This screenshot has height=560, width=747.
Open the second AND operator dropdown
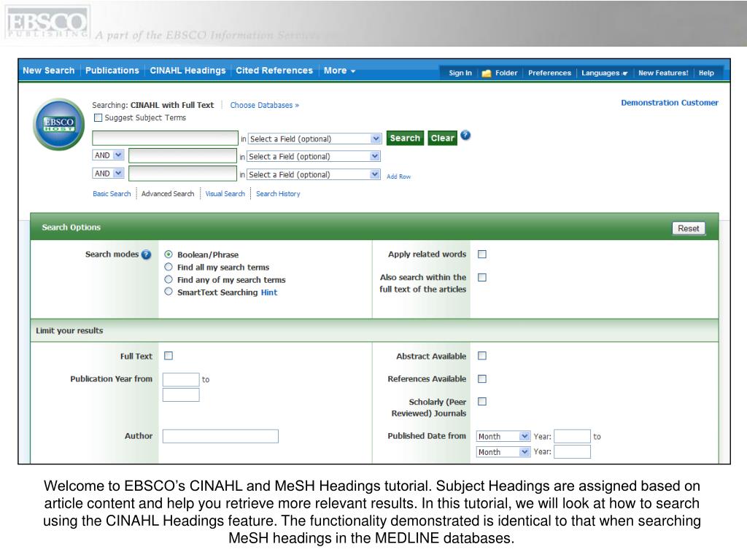tap(108, 174)
